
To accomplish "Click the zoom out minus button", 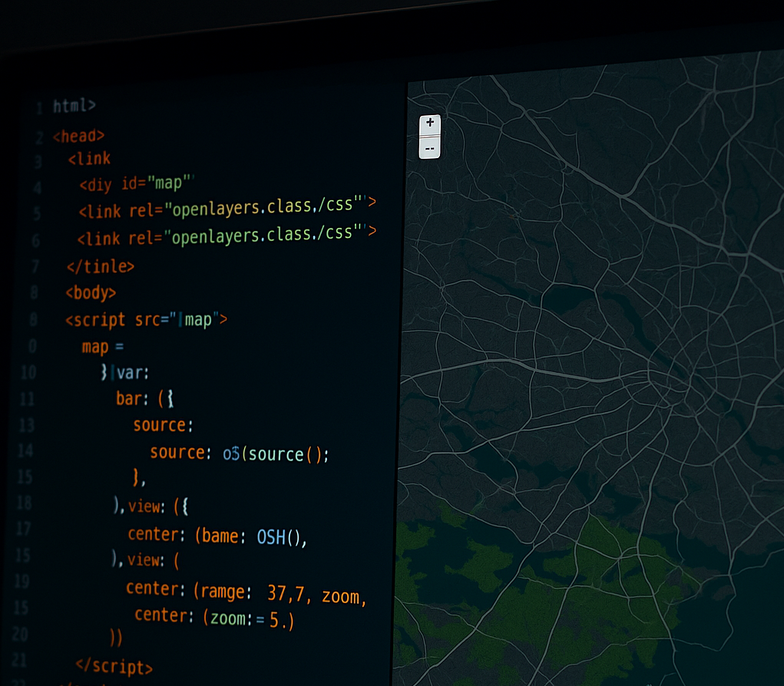I will click(x=429, y=148).
